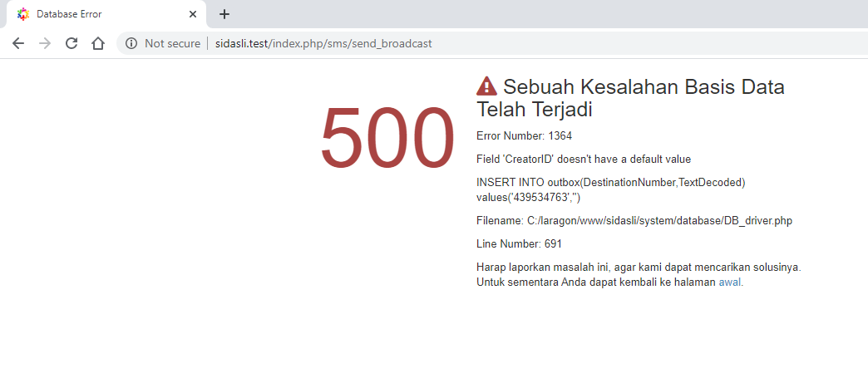Open a new tab with plus button
Image resolution: width=868 pixels, height=388 pixels.
[x=224, y=14]
